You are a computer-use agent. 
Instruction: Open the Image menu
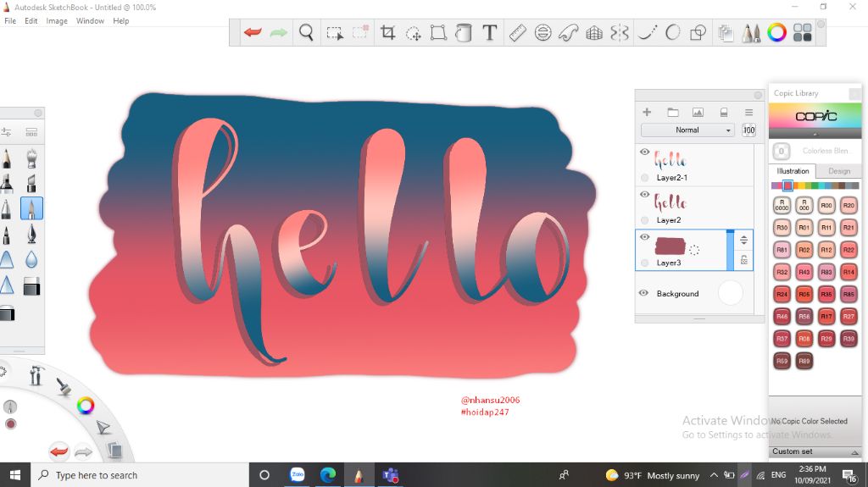pos(57,21)
